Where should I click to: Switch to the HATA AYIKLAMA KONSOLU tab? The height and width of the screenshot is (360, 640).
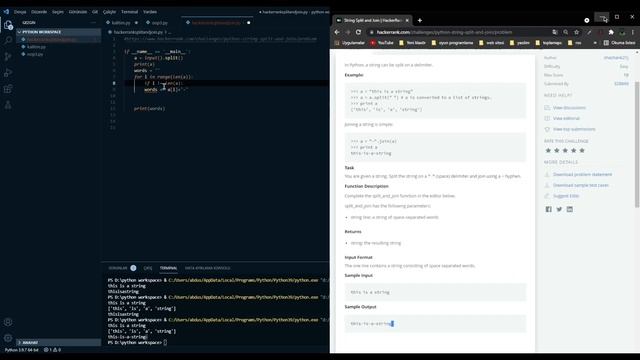pos(207,268)
